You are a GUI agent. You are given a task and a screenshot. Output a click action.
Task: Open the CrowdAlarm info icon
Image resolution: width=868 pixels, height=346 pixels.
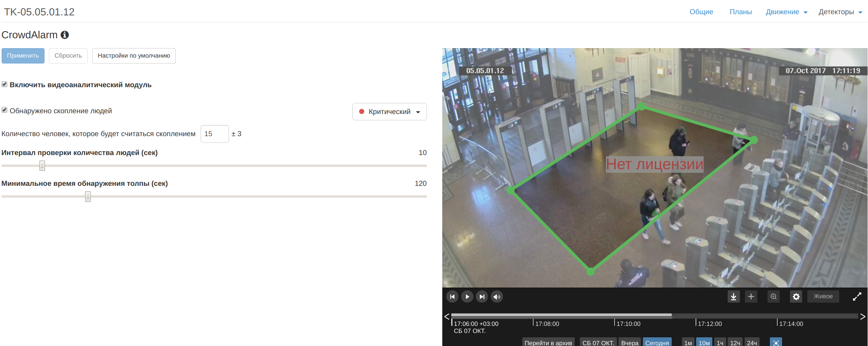(x=65, y=35)
